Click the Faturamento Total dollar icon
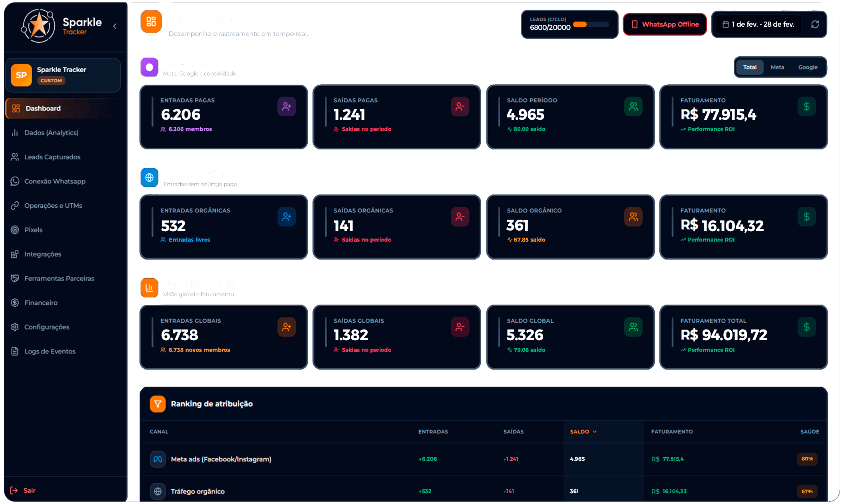The width and height of the screenshot is (844, 504). (x=806, y=327)
